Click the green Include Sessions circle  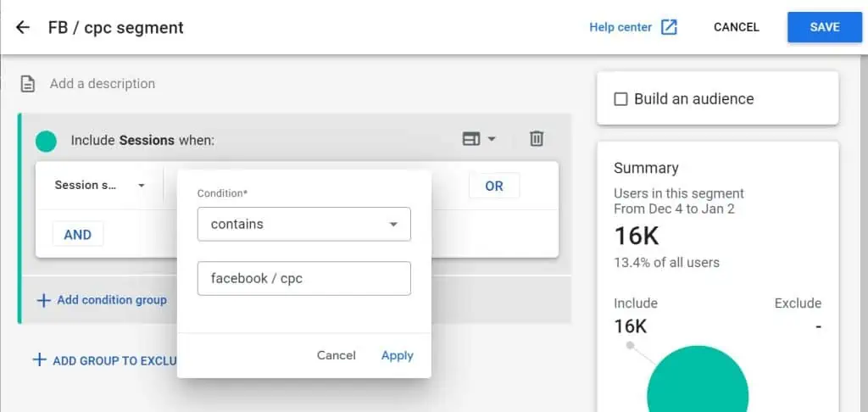(46, 142)
